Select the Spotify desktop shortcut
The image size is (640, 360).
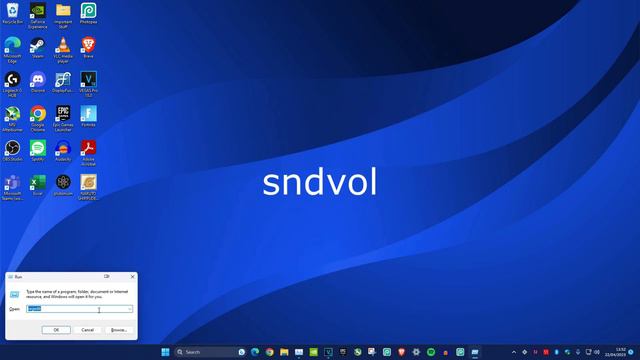38,151
